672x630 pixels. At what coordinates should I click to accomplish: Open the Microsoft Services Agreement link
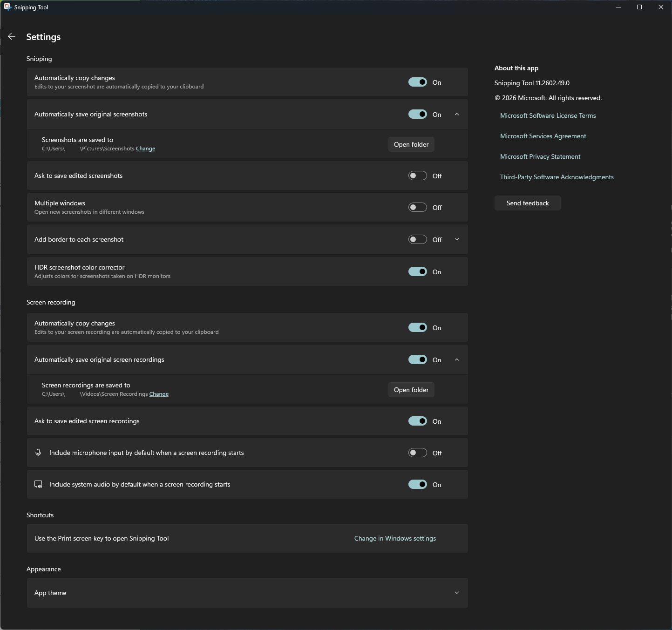pos(543,136)
